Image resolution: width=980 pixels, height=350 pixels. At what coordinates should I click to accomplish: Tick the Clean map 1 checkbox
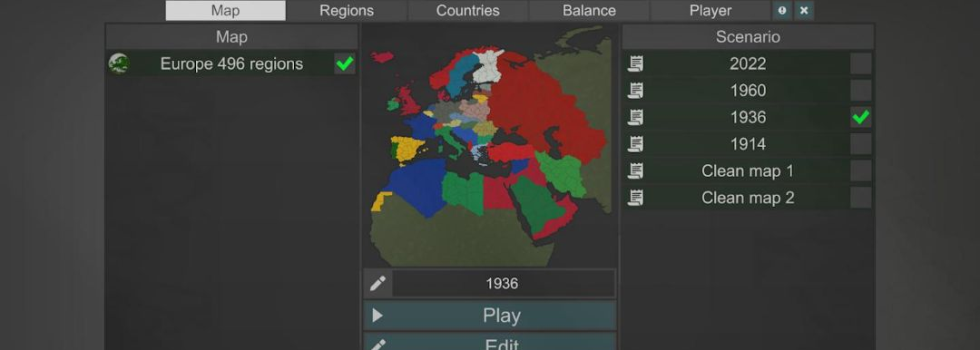(x=860, y=171)
